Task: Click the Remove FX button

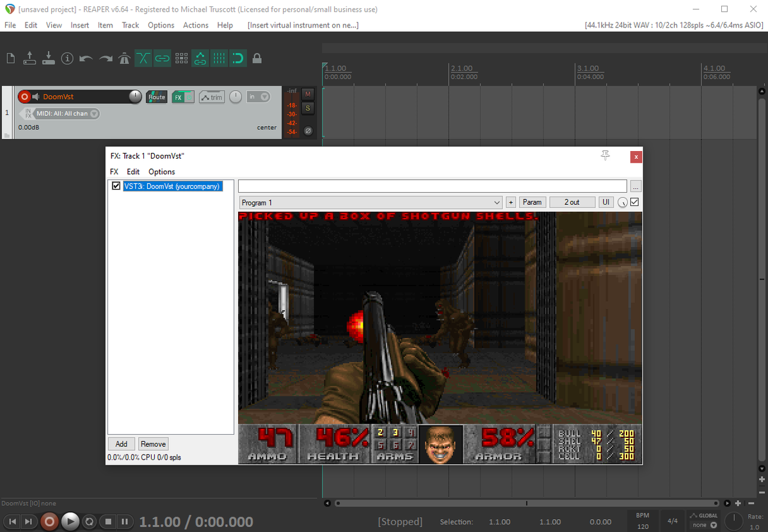Action: [x=154, y=444]
